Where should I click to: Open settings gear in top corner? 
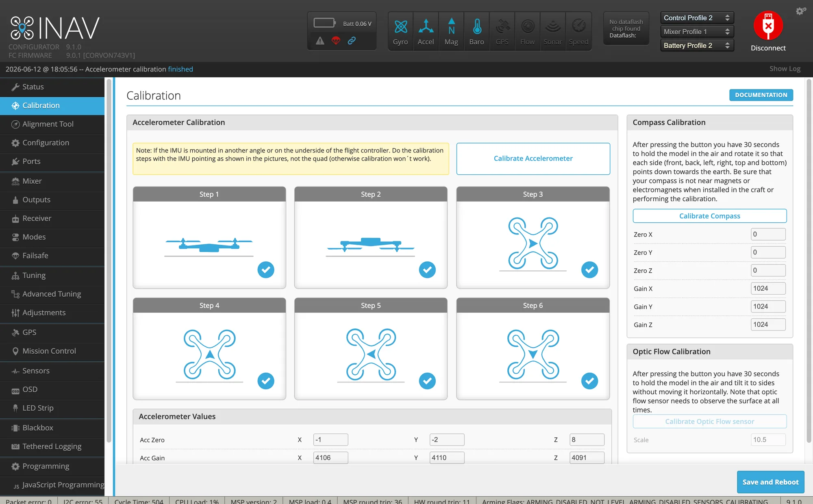(801, 11)
